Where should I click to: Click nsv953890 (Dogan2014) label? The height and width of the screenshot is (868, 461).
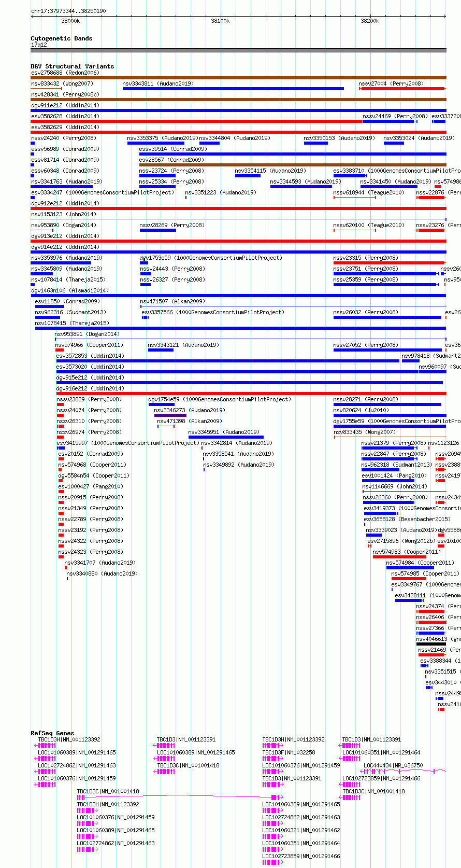64,225
